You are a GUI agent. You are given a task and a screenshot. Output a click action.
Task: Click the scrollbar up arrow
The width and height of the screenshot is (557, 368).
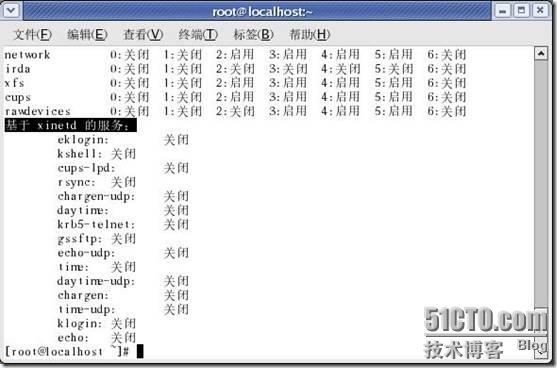(541, 54)
